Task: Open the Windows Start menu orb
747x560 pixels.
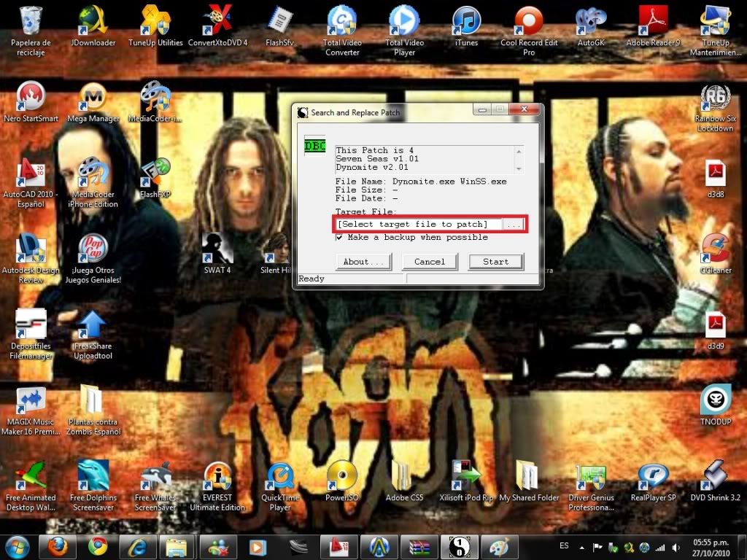Action: click(x=18, y=547)
